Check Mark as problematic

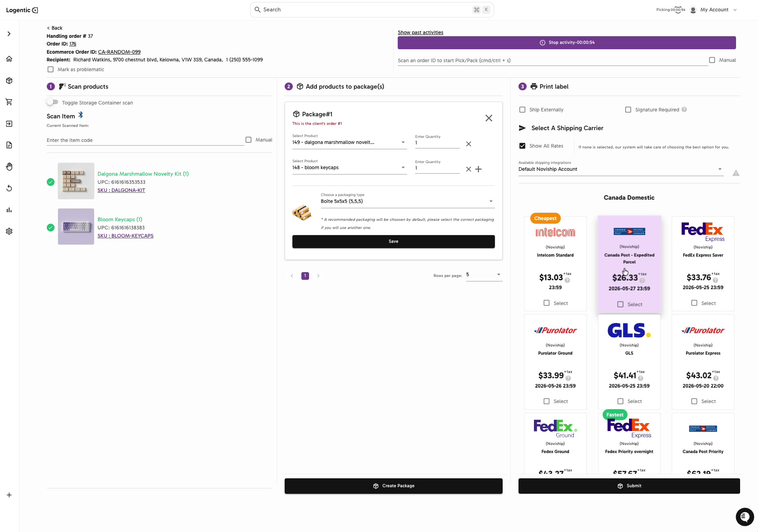[50, 70]
